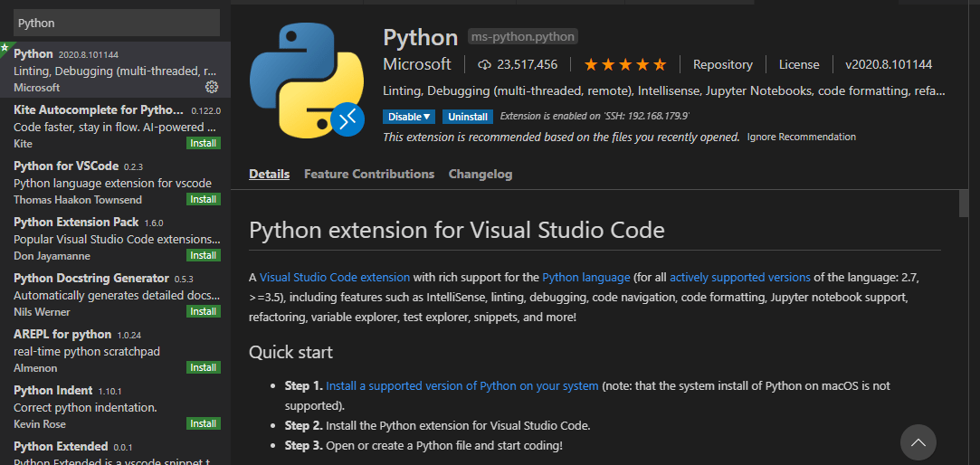This screenshot has width=980, height=465.
Task: Click Nils Werner publisher name
Action: click(x=42, y=311)
